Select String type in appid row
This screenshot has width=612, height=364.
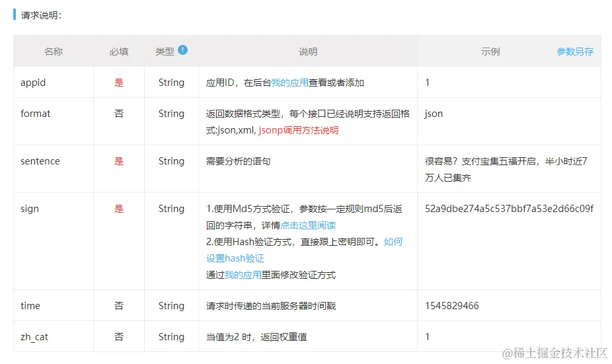tap(171, 83)
